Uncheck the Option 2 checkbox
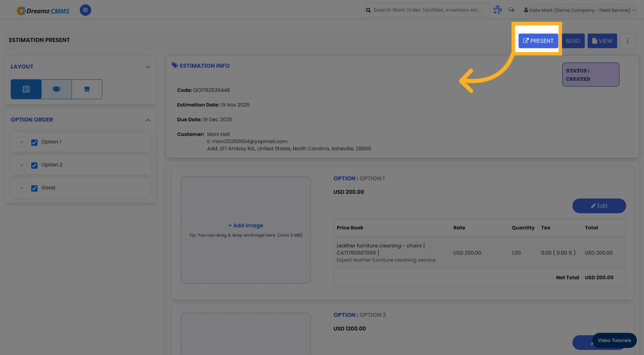The height and width of the screenshot is (355, 644). point(34,165)
